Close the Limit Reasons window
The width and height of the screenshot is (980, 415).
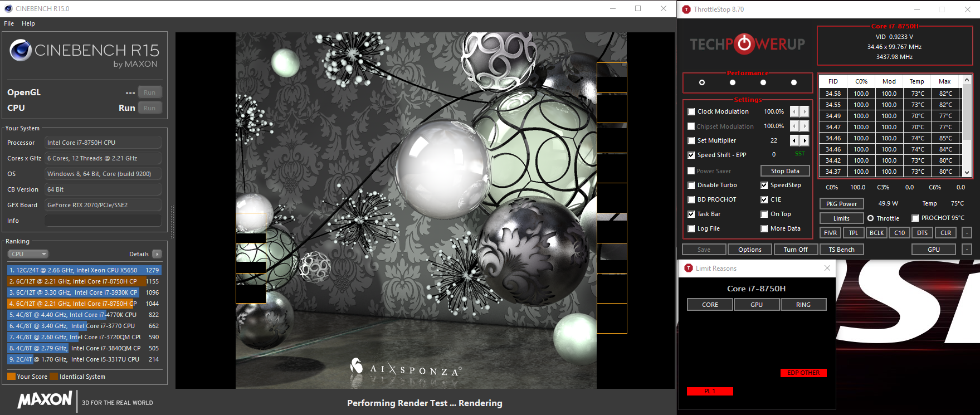(827, 268)
